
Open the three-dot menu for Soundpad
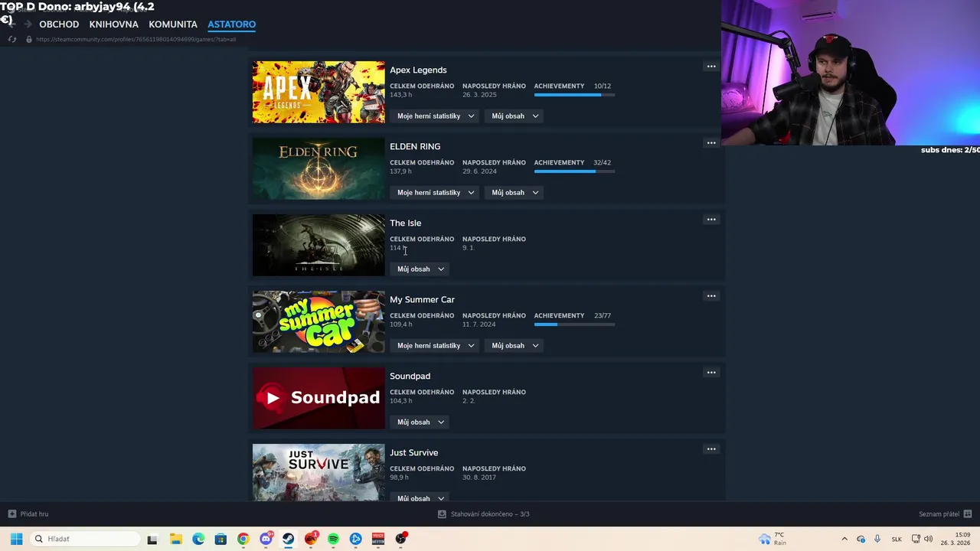tap(711, 373)
